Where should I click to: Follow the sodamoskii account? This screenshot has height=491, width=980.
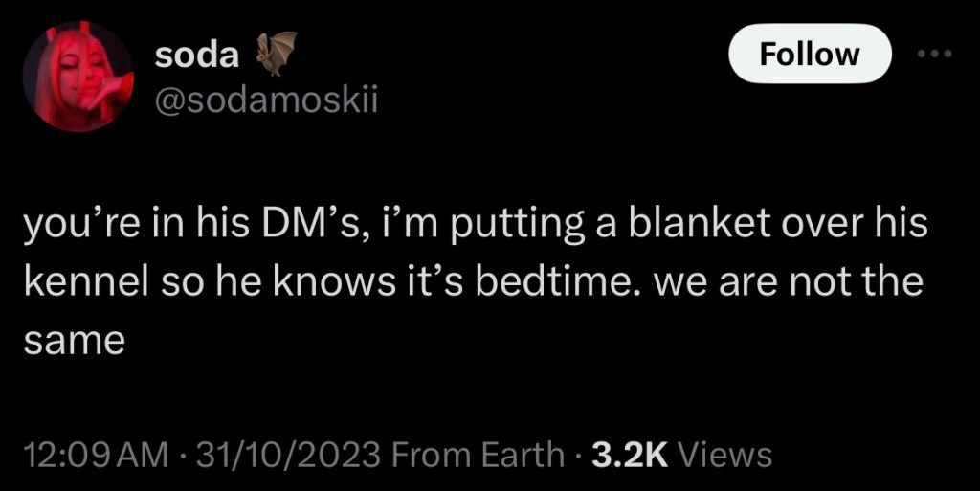coord(810,55)
